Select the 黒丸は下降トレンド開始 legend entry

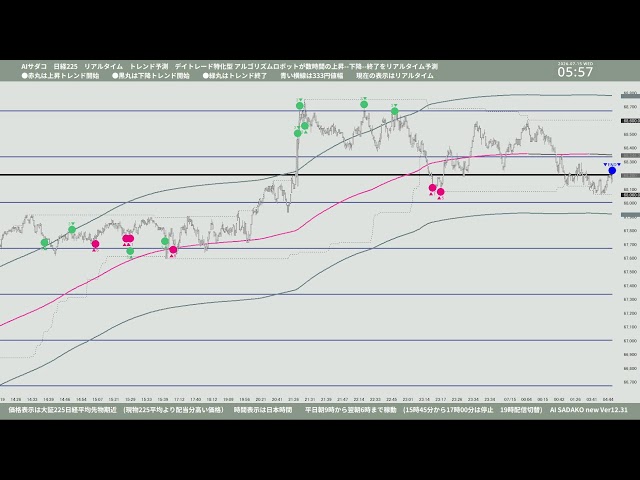click(x=151, y=76)
